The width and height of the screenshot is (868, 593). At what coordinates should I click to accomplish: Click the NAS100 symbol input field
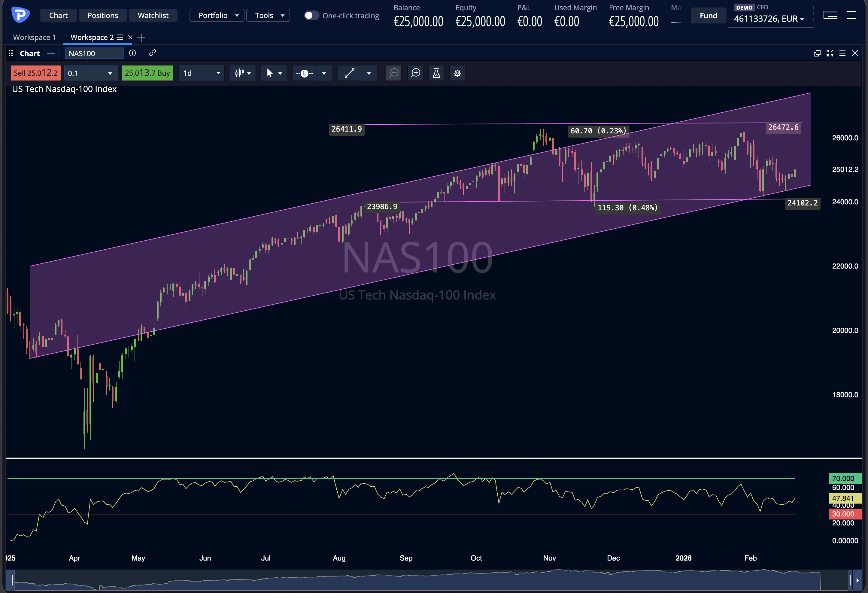(94, 53)
